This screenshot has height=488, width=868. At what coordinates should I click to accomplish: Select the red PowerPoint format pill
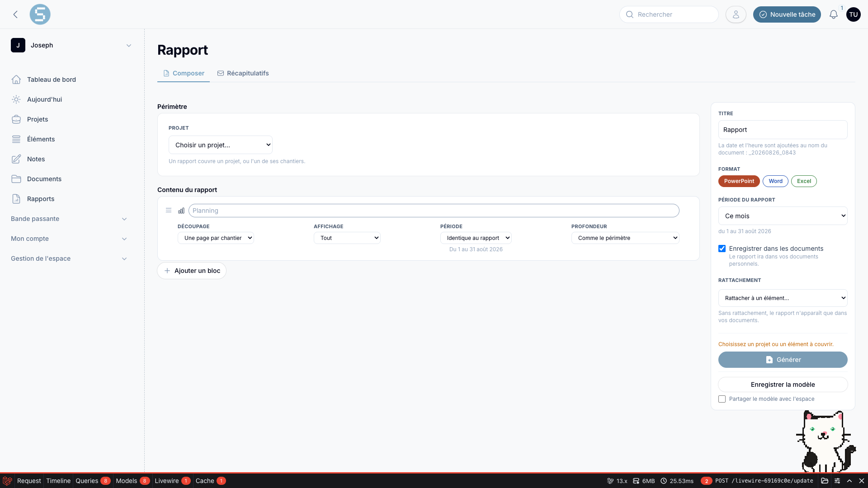pos(739,181)
